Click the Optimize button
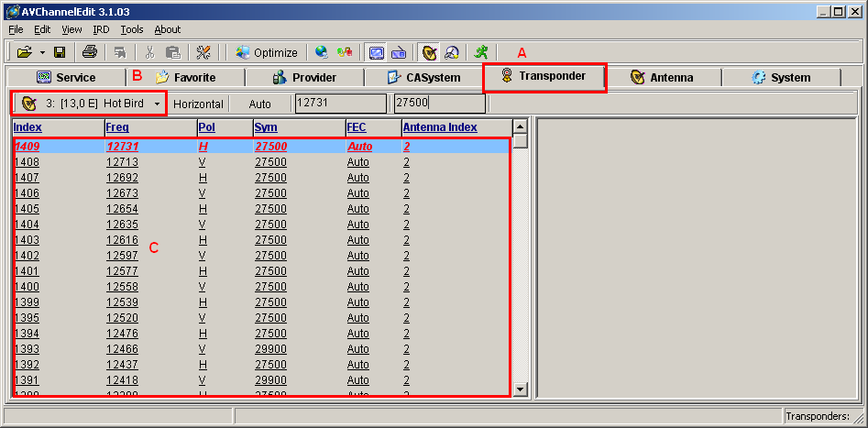 267,52
